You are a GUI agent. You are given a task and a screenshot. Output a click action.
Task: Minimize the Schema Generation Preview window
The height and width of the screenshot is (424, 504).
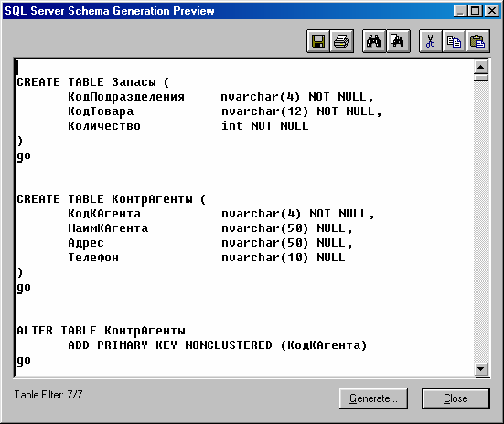[x=460, y=11]
